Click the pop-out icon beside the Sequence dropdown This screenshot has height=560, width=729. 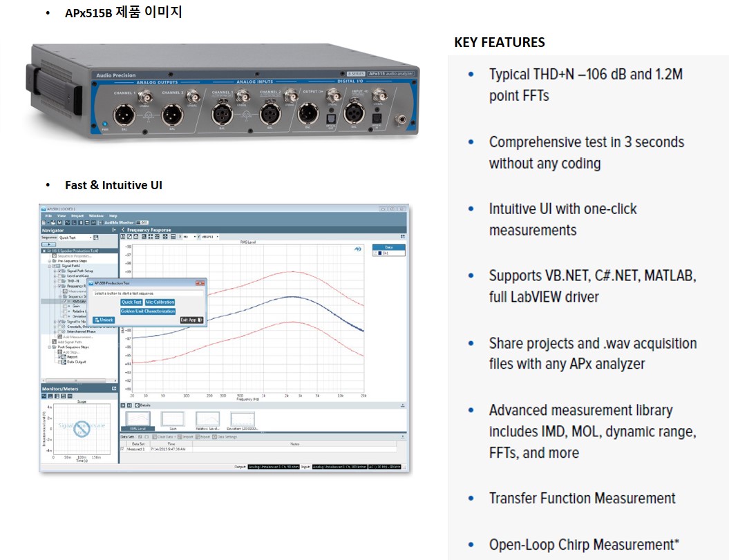pyautogui.click(x=96, y=238)
